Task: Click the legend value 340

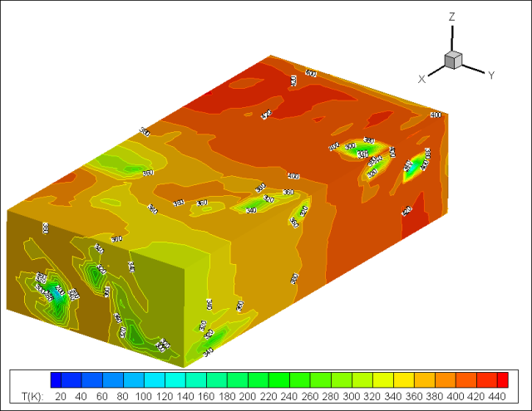Action: (x=392, y=398)
